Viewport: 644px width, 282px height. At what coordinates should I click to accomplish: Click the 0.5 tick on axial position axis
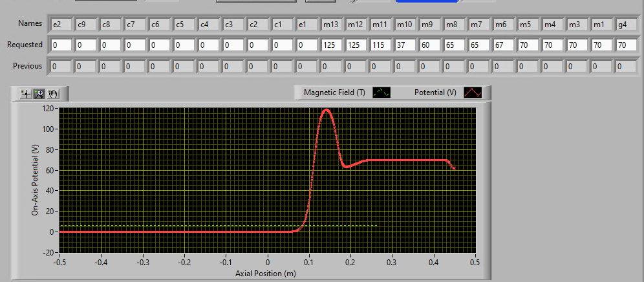(x=476, y=262)
